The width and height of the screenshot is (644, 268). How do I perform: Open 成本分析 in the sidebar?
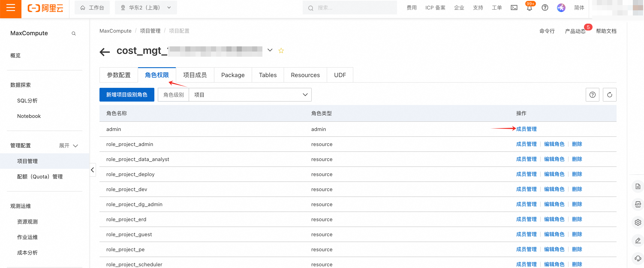point(27,253)
